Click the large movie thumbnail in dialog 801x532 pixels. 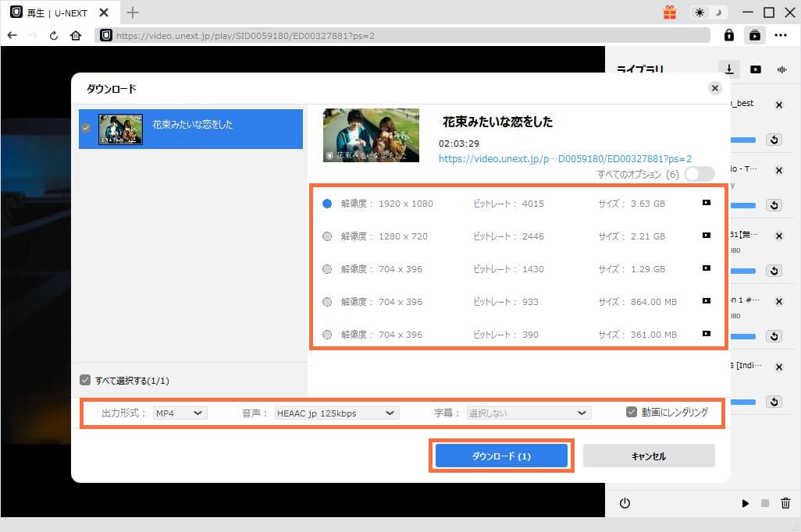372,135
